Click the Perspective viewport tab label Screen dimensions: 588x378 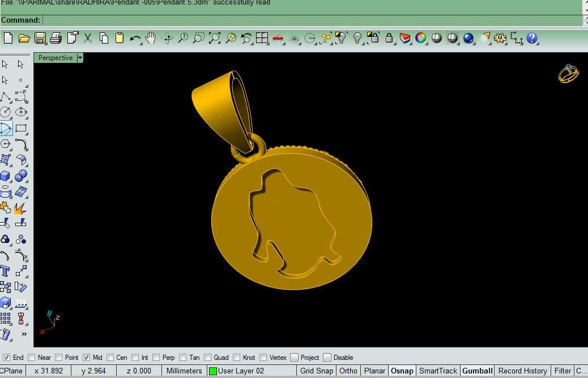(x=55, y=58)
